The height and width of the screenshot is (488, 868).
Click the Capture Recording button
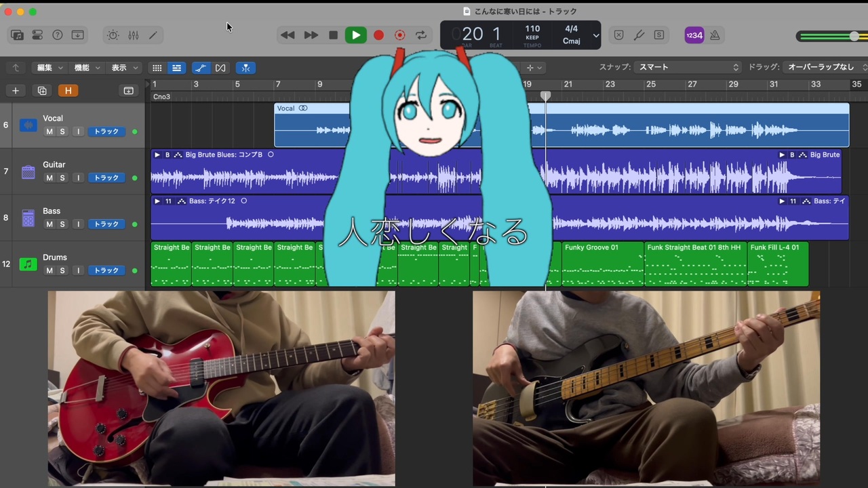(x=400, y=35)
